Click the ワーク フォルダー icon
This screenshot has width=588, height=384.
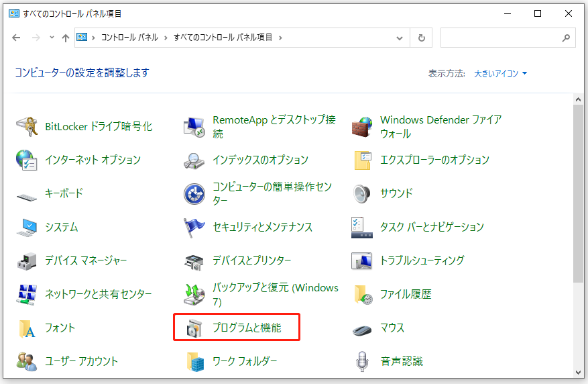[195, 362]
